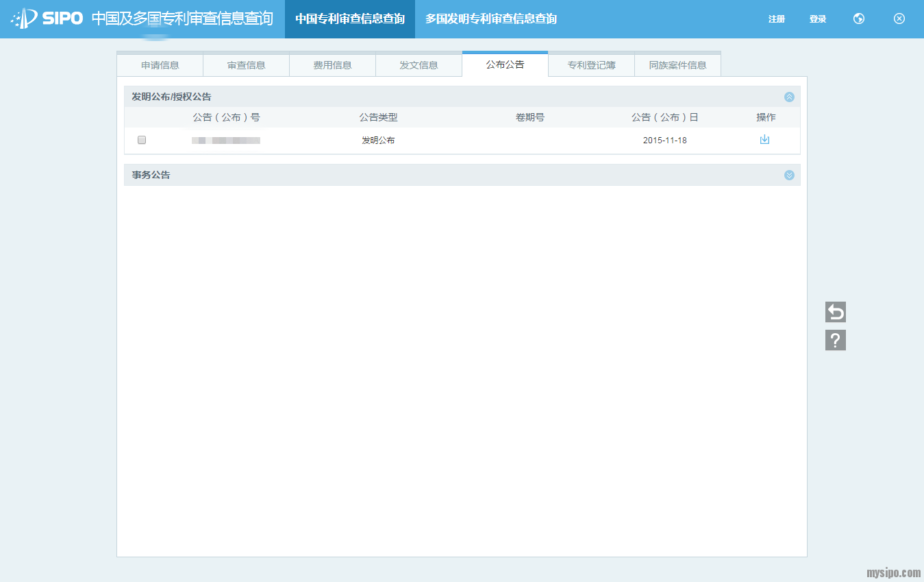
Task: Go to the 发文信息 tab
Action: point(419,65)
